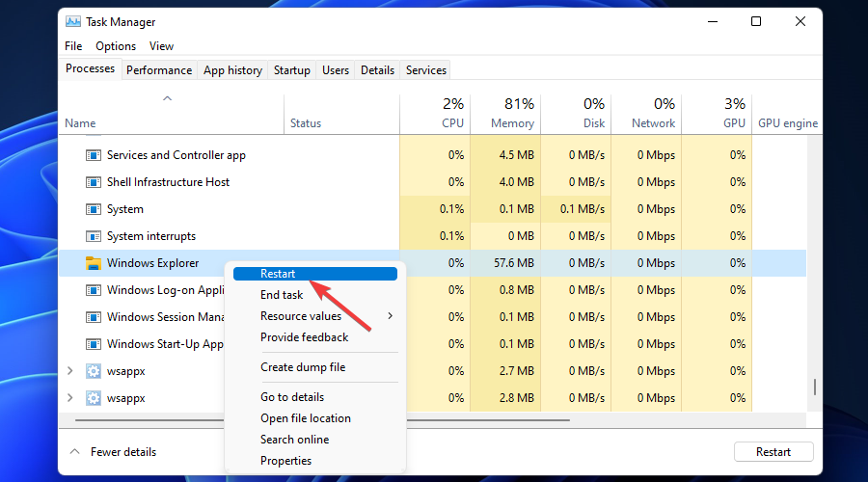Click the Windows Session Manager icon
The height and width of the screenshot is (482, 868).
[93, 317]
